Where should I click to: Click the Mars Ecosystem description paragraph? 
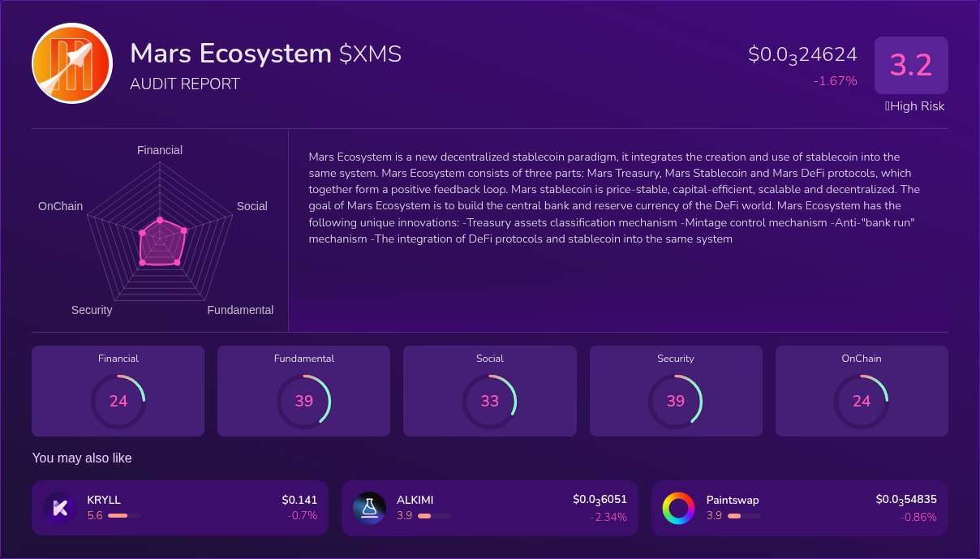(615, 198)
